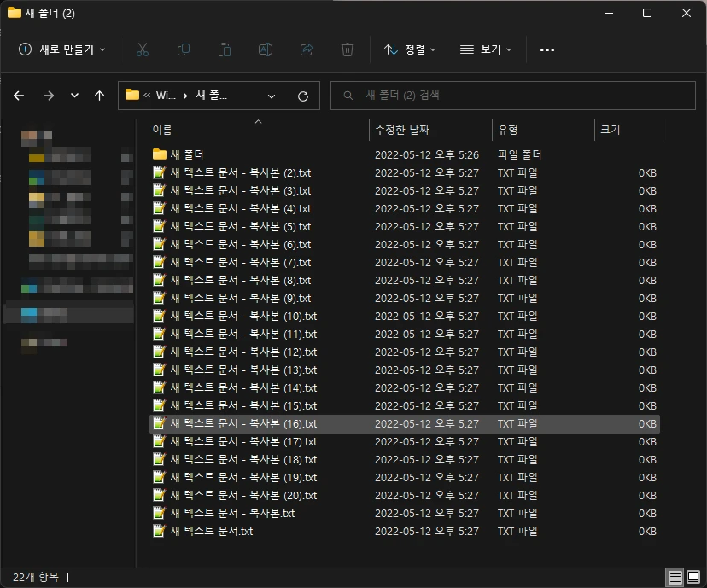Maximize the 새 폴더 (2) window
Screen dimensions: 707x588
pyautogui.click(x=647, y=13)
